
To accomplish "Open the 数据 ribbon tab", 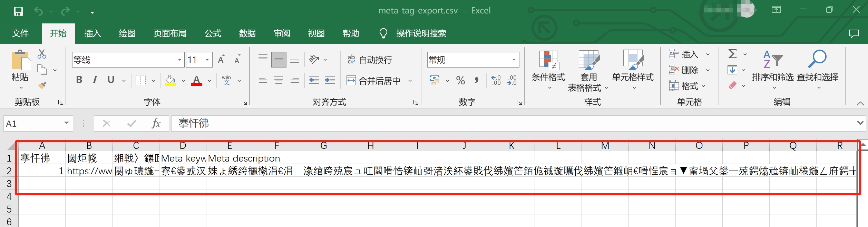I will tap(247, 33).
